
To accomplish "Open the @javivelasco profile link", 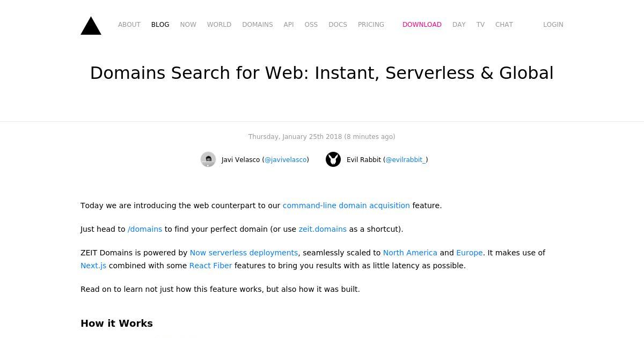I will 286,160.
